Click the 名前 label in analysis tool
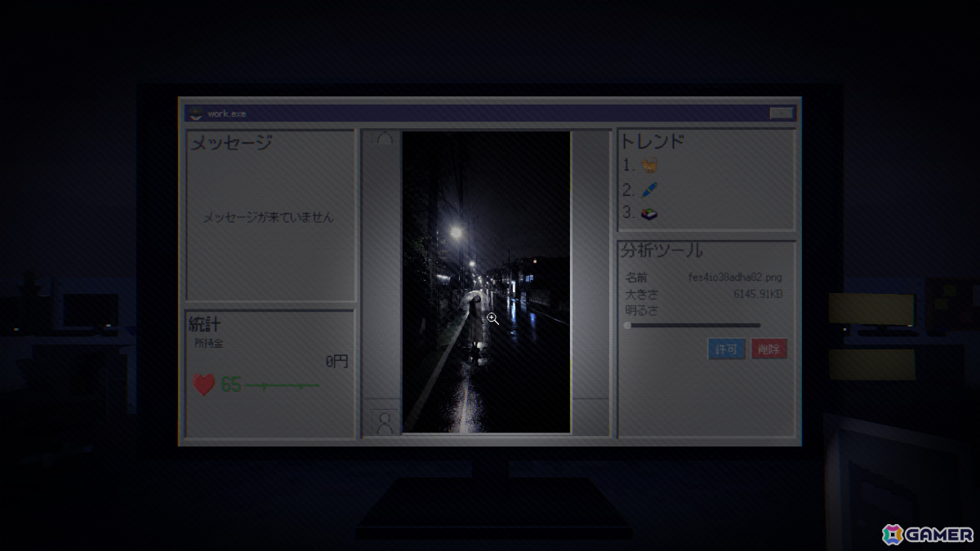 (x=636, y=278)
